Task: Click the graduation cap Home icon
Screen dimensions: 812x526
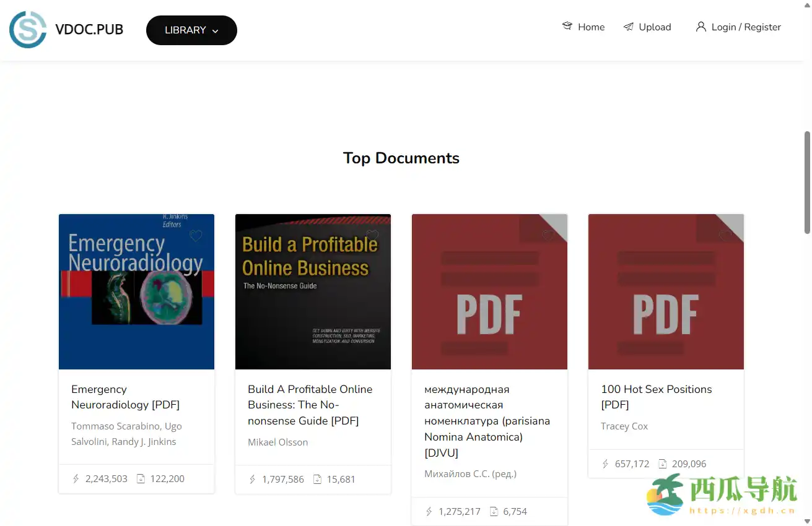Action: pyautogui.click(x=567, y=27)
